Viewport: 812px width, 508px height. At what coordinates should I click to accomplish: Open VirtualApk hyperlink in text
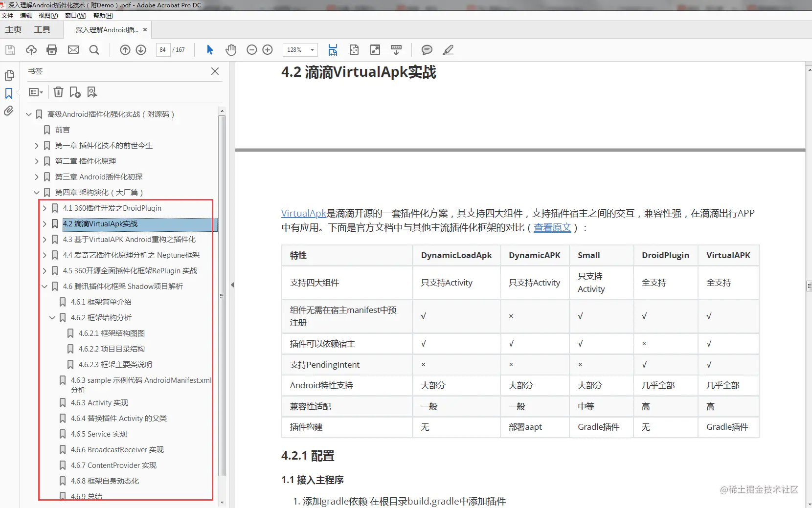pos(304,213)
